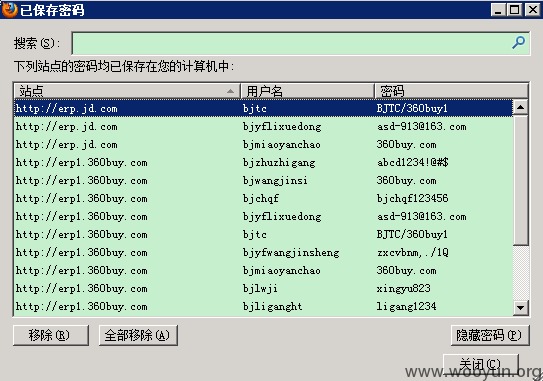The height and width of the screenshot is (381, 543).
Task: Select the highlighted erp.jd.com row for bjtc
Action: coord(263,108)
